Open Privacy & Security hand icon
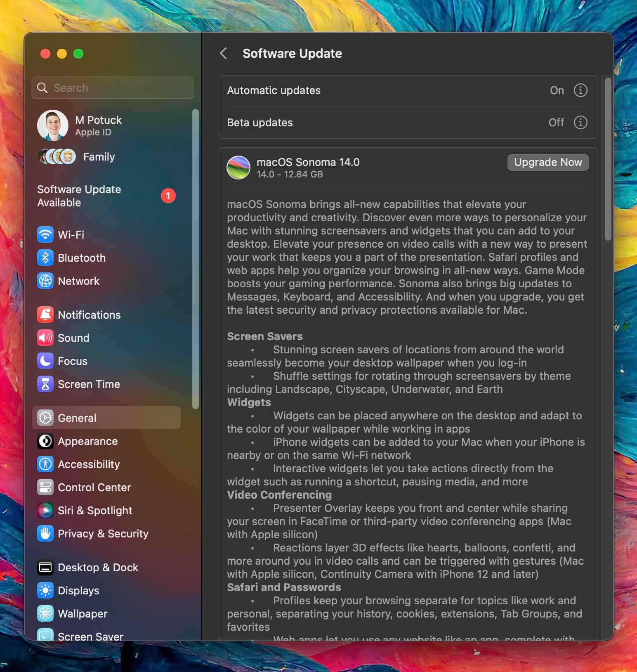The height and width of the screenshot is (672, 637). coord(45,533)
